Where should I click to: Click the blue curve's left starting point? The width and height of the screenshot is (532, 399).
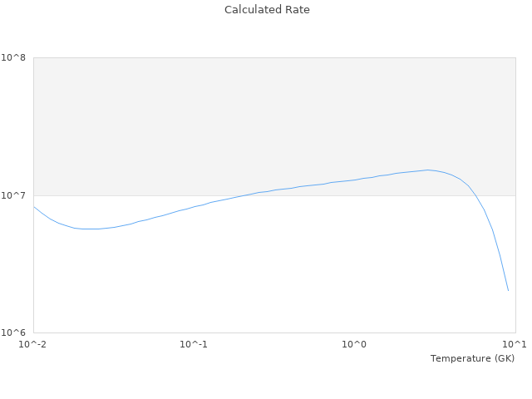coord(34,207)
